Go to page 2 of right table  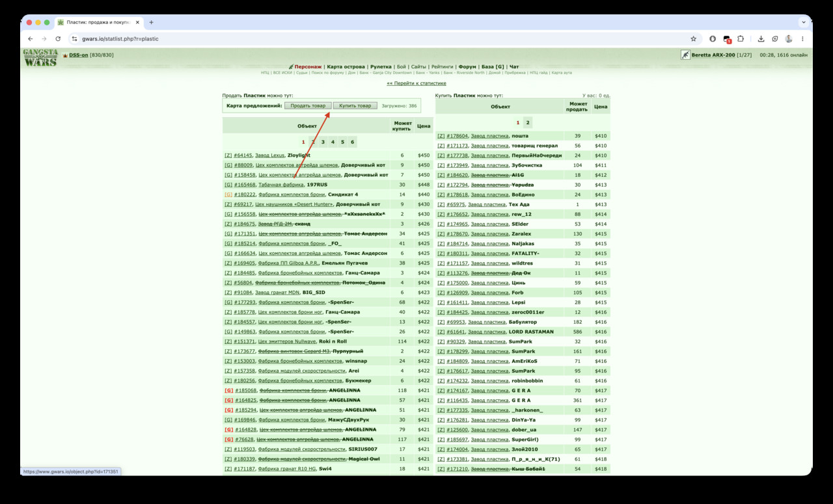pyautogui.click(x=528, y=122)
